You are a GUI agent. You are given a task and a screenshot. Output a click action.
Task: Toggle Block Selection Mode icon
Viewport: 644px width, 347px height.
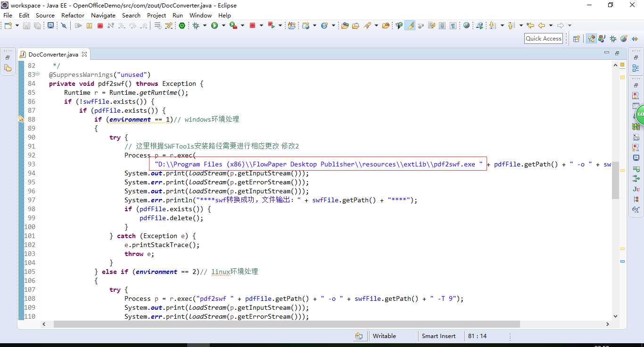click(x=442, y=25)
